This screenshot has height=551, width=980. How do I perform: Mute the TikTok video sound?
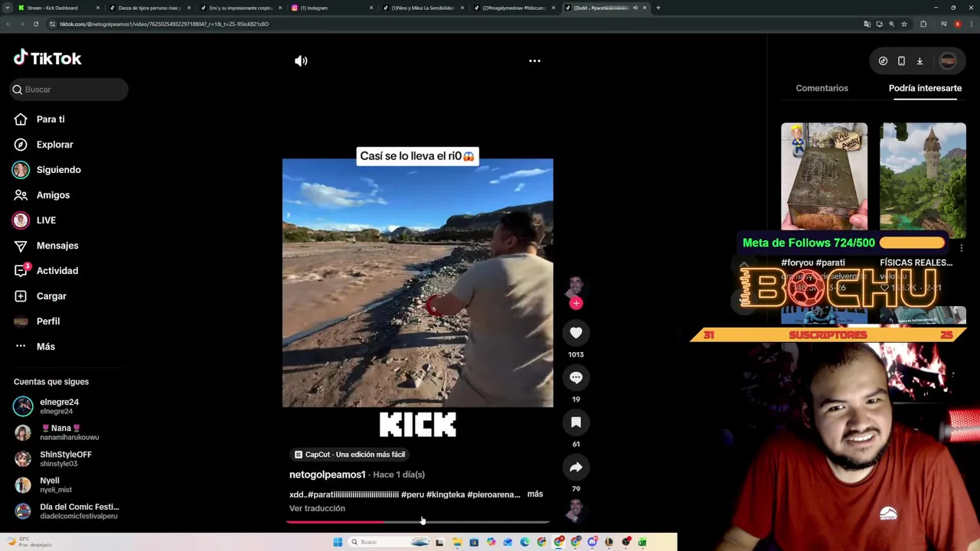[x=301, y=61]
